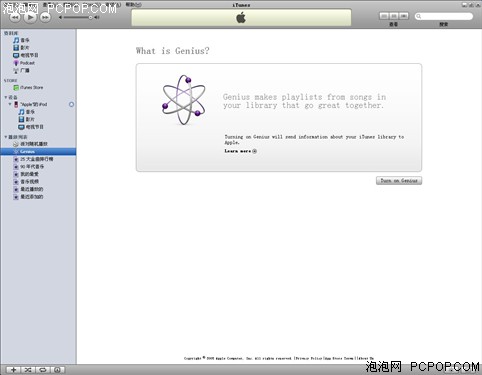Select the Genius playlist item
This screenshot has width=482, height=375.
click(38, 152)
